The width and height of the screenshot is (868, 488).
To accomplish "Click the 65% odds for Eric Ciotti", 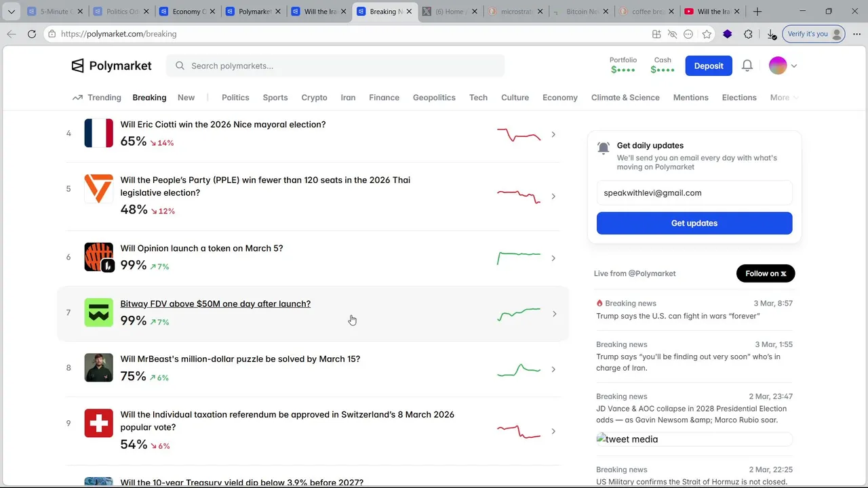I will [x=134, y=141].
